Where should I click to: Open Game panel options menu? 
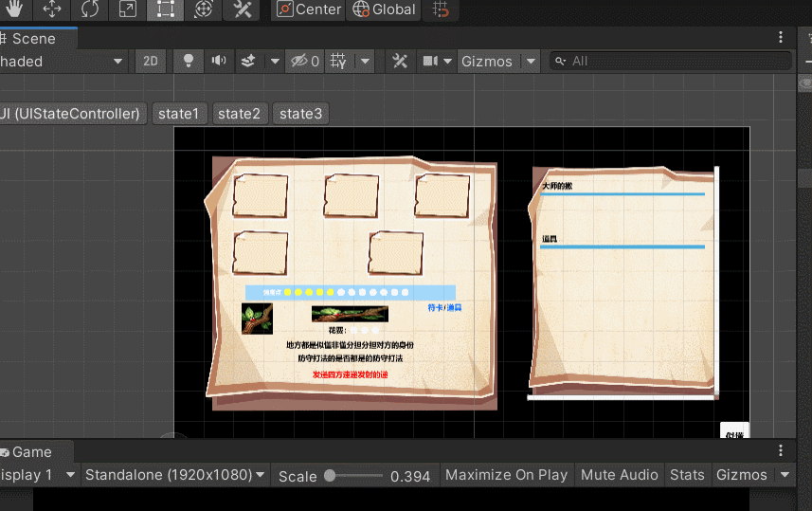point(781,450)
